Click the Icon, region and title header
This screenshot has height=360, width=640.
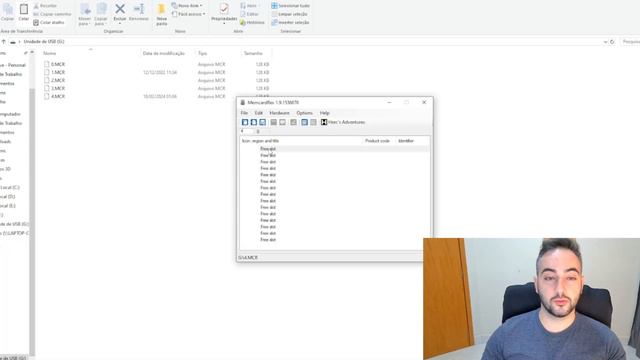(260, 141)
